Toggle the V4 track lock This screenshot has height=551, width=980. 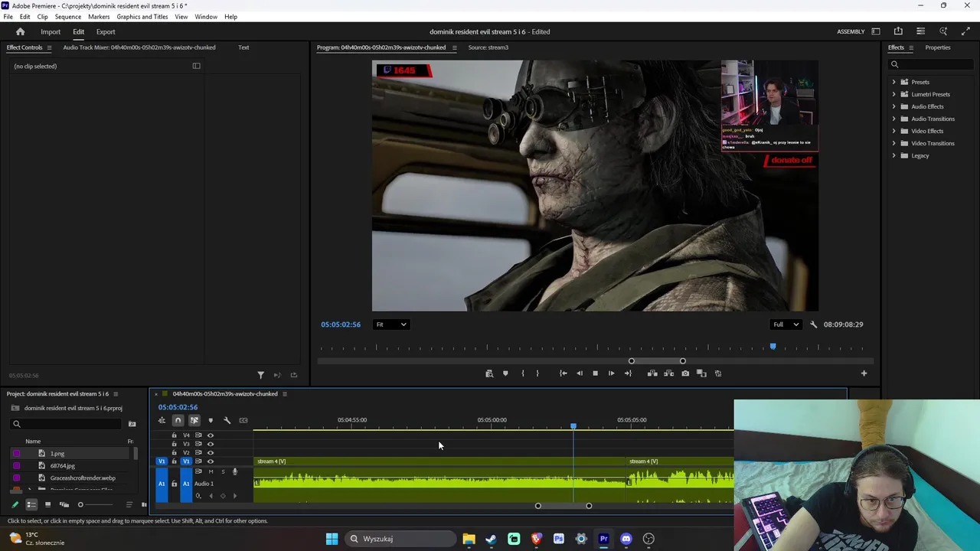174,435
